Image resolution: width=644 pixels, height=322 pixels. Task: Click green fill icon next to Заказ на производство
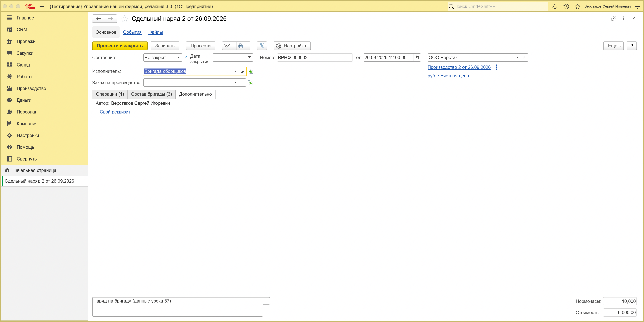(x=250, y=83)
